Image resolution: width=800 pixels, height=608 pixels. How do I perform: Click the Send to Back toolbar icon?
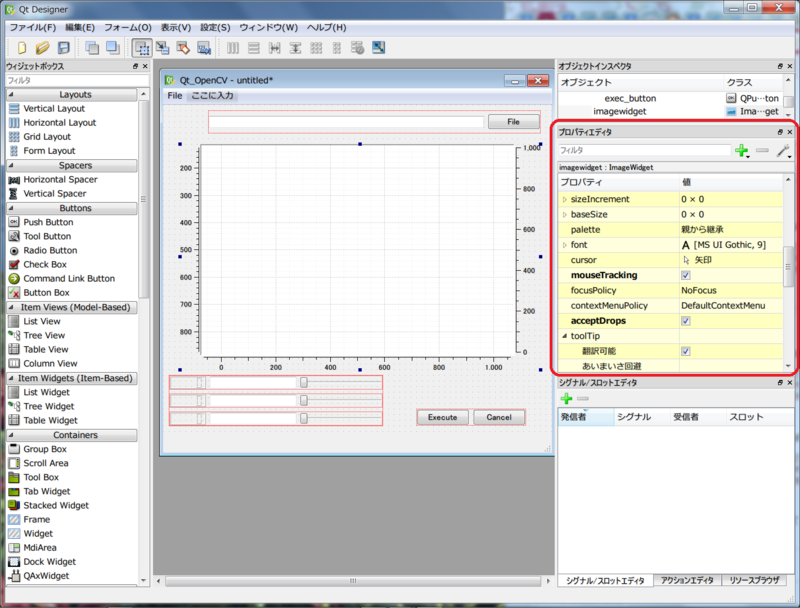92,48
